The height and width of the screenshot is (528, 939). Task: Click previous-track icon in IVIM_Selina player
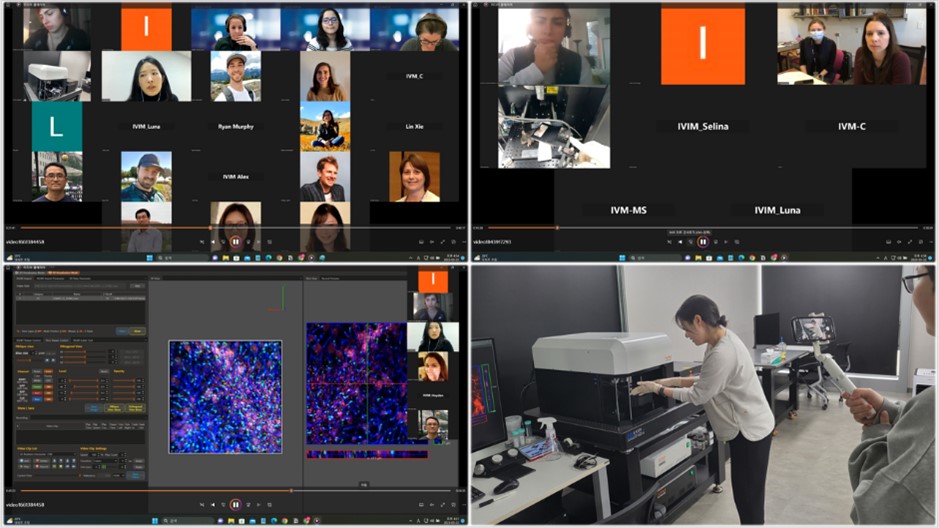pos(680,242)
